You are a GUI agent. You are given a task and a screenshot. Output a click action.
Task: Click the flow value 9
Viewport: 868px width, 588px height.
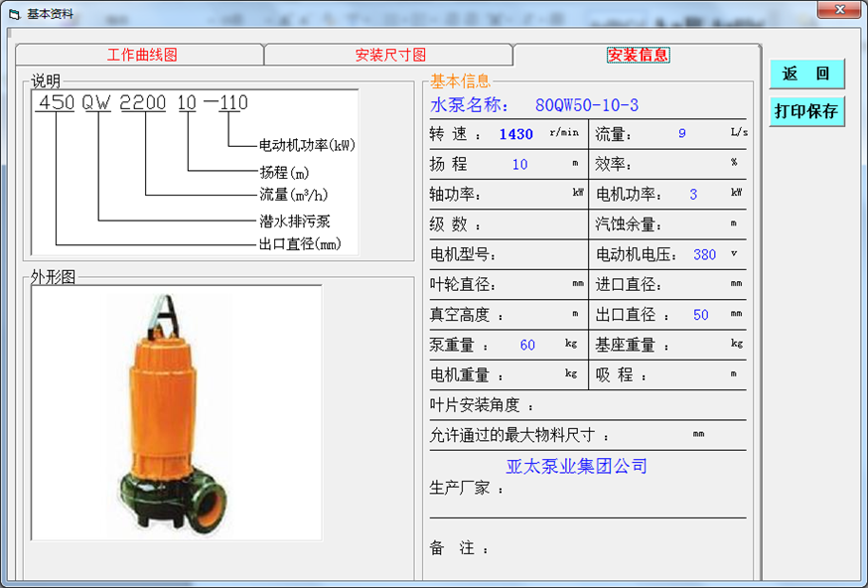[x=682, y=133]
